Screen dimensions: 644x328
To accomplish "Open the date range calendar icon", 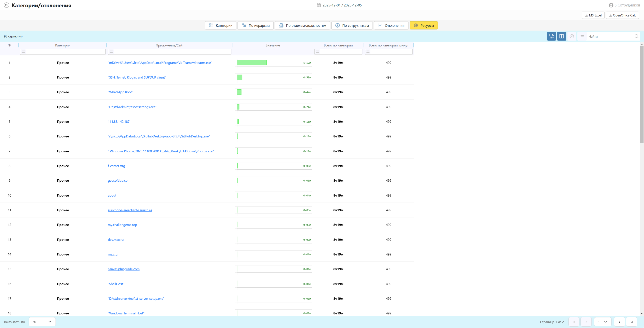I will pos(318,5).
